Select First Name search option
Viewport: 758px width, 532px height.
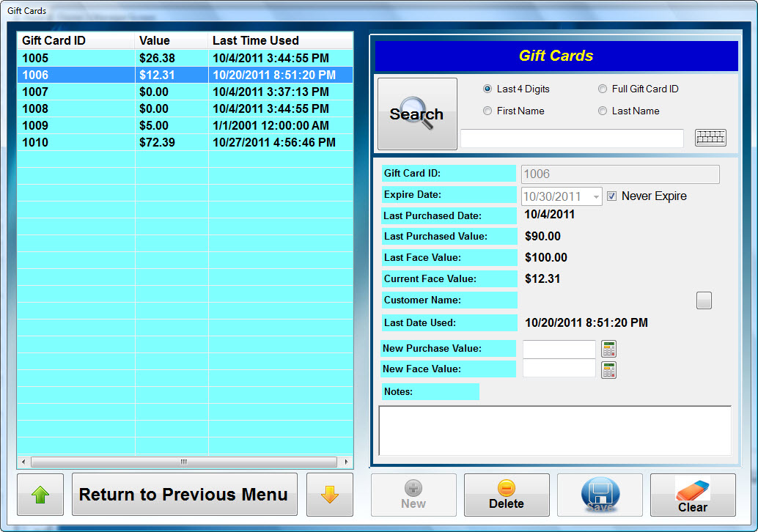487,111
